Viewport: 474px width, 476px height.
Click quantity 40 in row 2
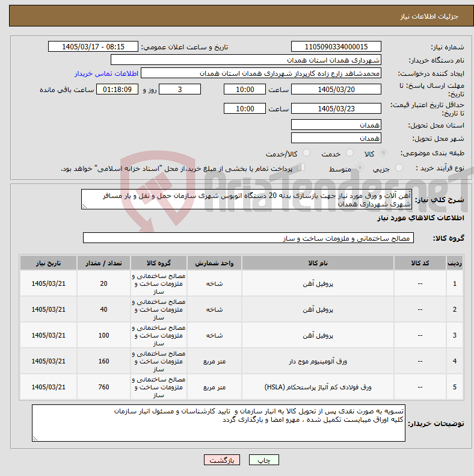pos(104,309)
